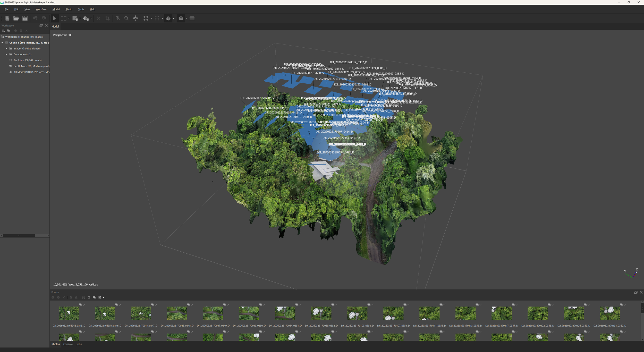Float the Workspace panel
This screenshot has height=352, width=644.
[41, 25]
